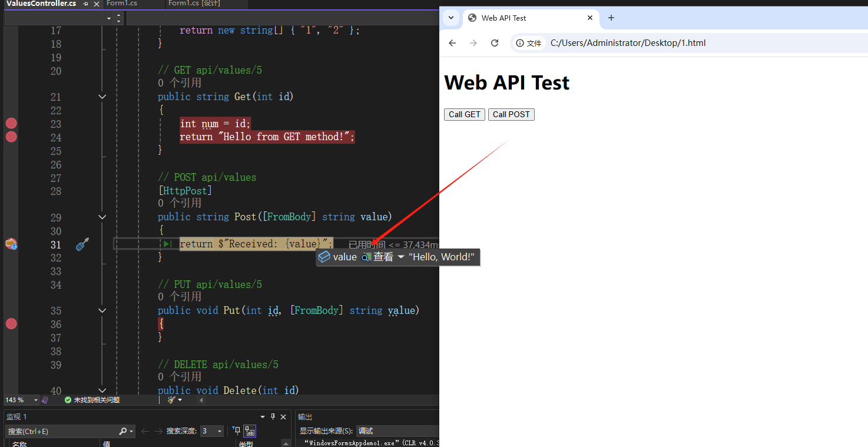Switch to the Form1.cs tab
This screenshot has width=868, height=447.
pos(133,4)
